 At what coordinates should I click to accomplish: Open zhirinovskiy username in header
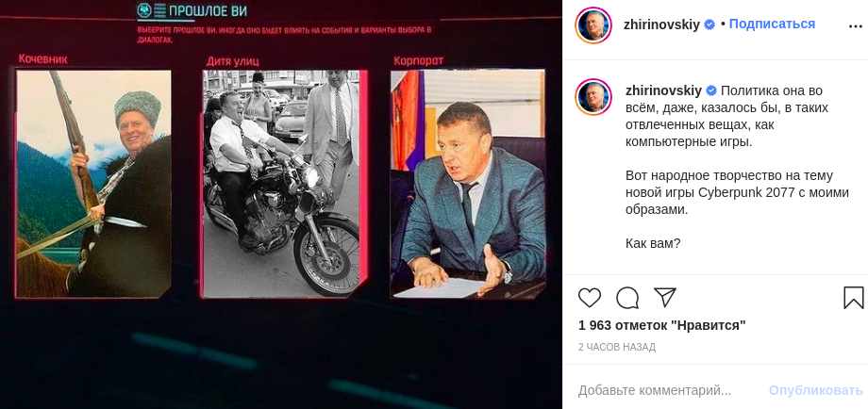tap(662, 25)
